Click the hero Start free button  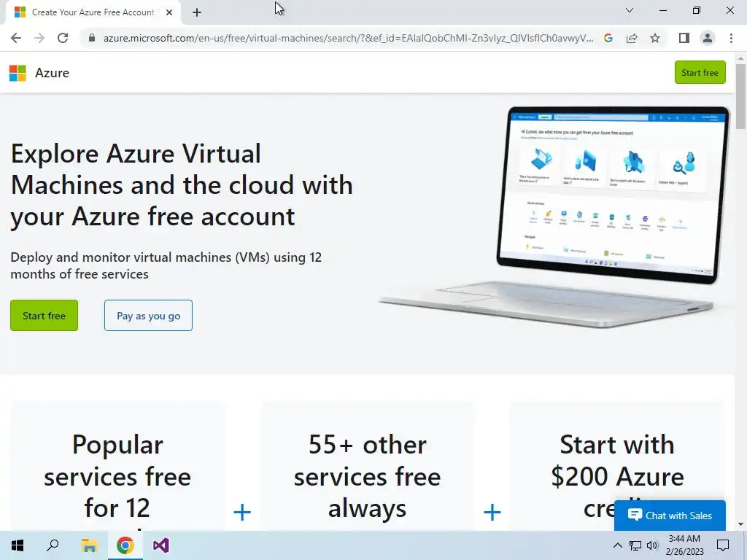pos(44,315)
